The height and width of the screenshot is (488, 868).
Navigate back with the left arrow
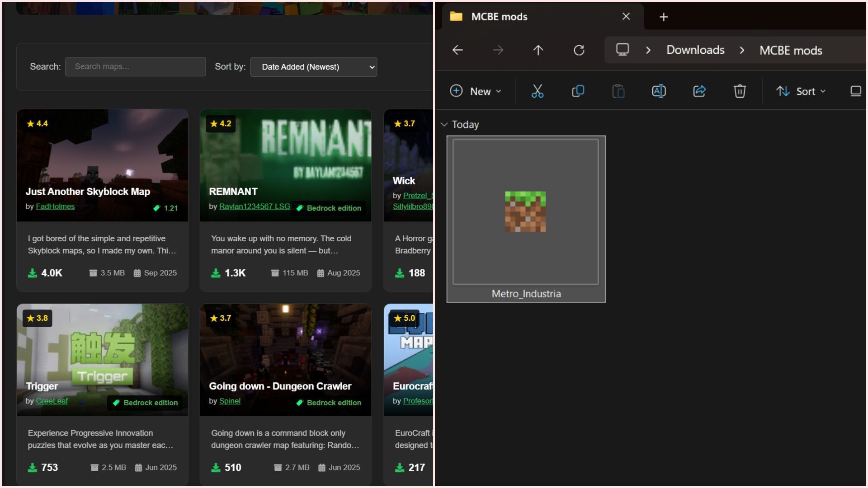click(x=458, y=50)
